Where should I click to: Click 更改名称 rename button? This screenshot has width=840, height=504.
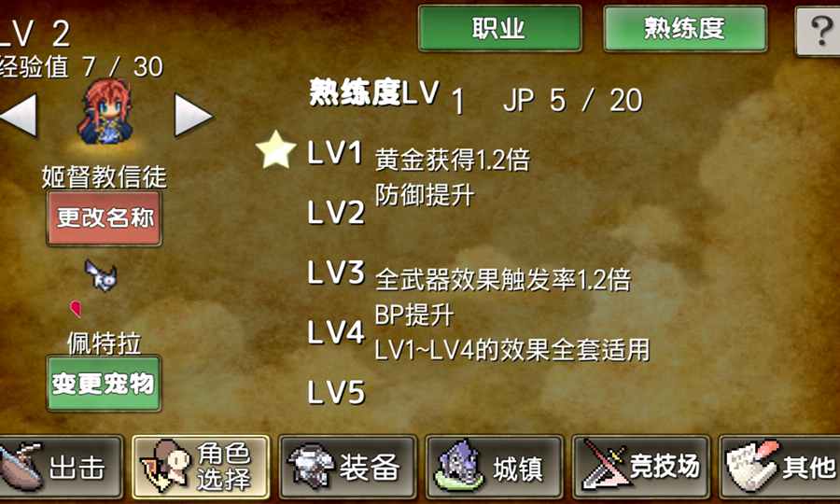coord(104,218)
